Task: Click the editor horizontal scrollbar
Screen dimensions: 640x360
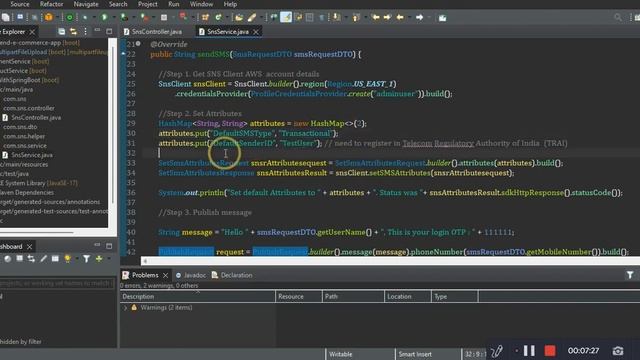Action: click(x=390, y=261)
